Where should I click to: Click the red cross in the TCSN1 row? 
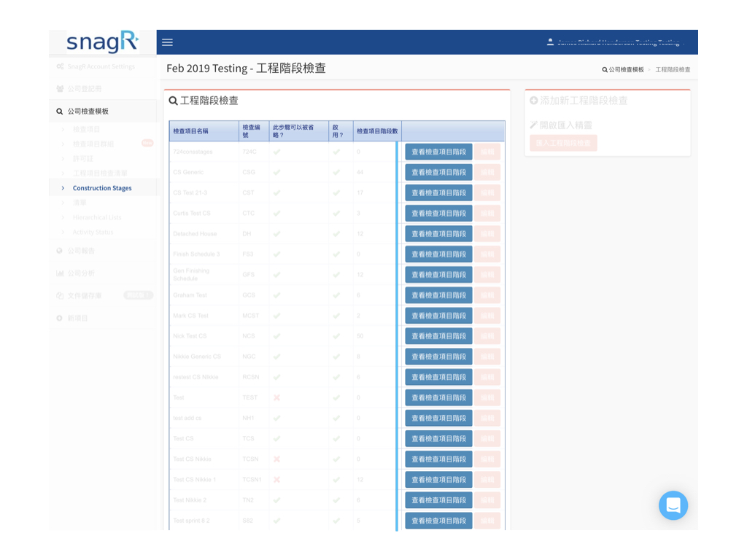pos(276,480)
